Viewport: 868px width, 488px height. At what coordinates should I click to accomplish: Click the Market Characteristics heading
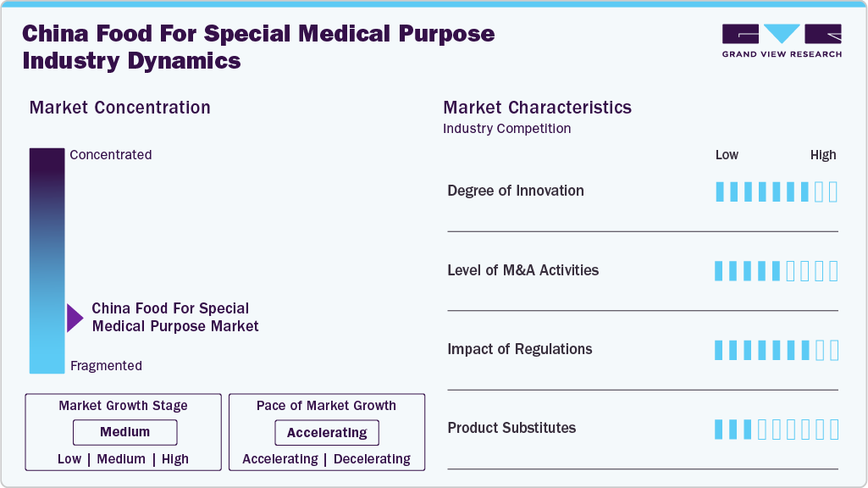click(x=537, y=108)
